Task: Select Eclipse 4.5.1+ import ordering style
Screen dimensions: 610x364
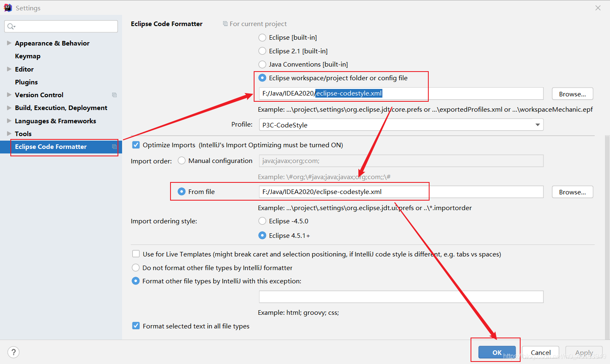Action: click(262, 235)
